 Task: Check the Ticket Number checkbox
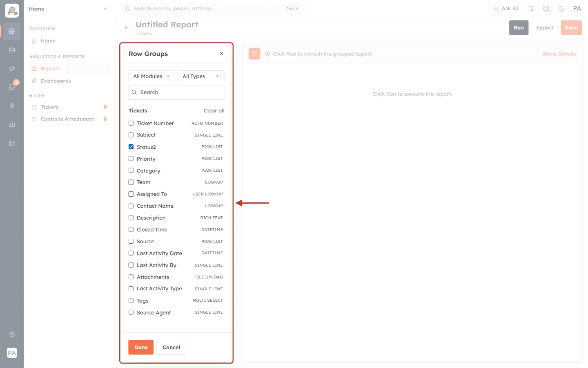point(131,123)
